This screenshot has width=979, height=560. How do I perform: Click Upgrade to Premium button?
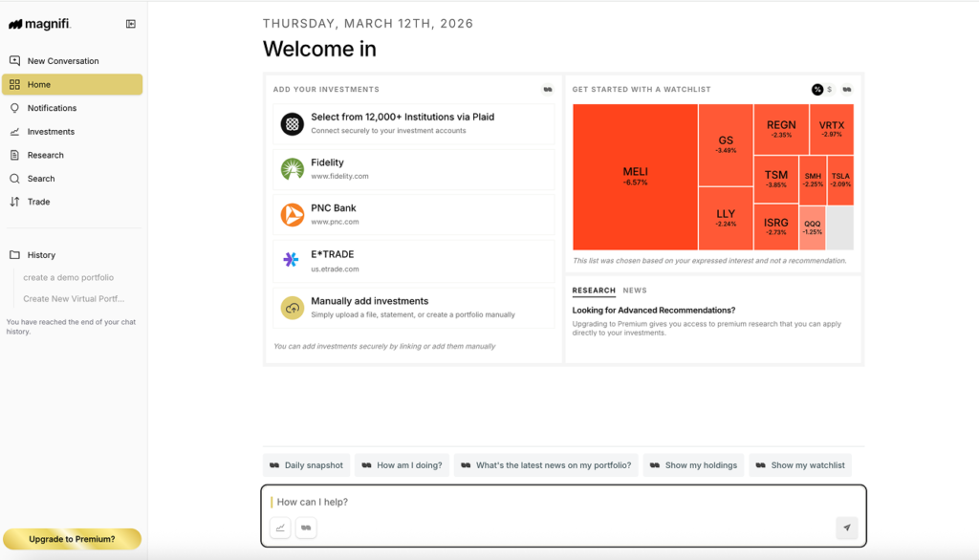click(x=72, y=539)
